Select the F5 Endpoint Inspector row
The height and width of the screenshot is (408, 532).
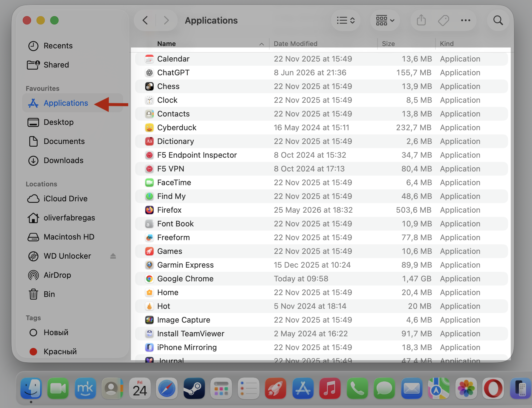click(322, 155)
